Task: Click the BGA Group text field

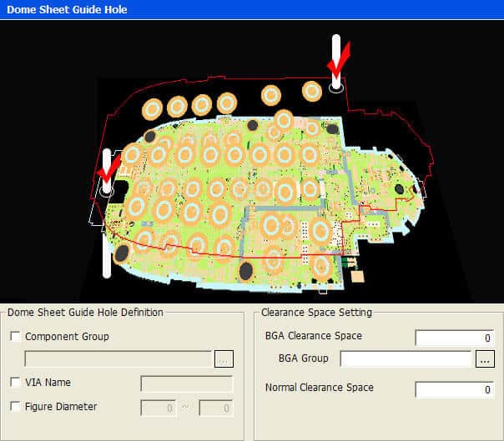Action: point(406,358)
